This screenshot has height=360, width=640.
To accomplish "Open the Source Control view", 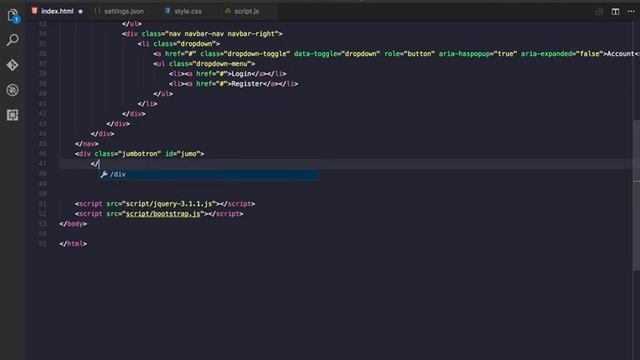I will pyautogui.click(x=13, y=65).
